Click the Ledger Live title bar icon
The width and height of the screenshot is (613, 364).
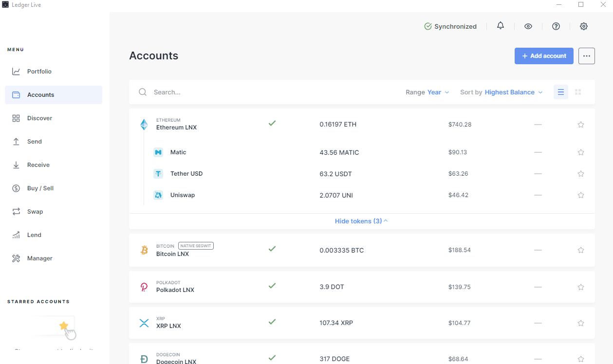pyautogui.click(x=5, y=5)
